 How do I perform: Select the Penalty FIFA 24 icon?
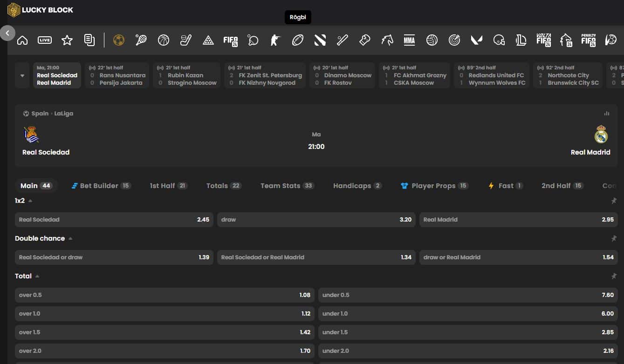589,40
